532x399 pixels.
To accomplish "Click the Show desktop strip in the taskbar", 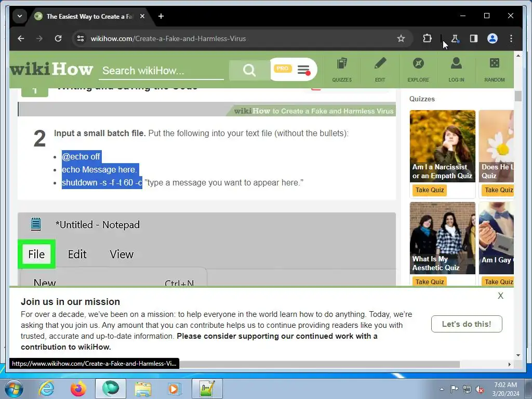I will tap(529, 389).
